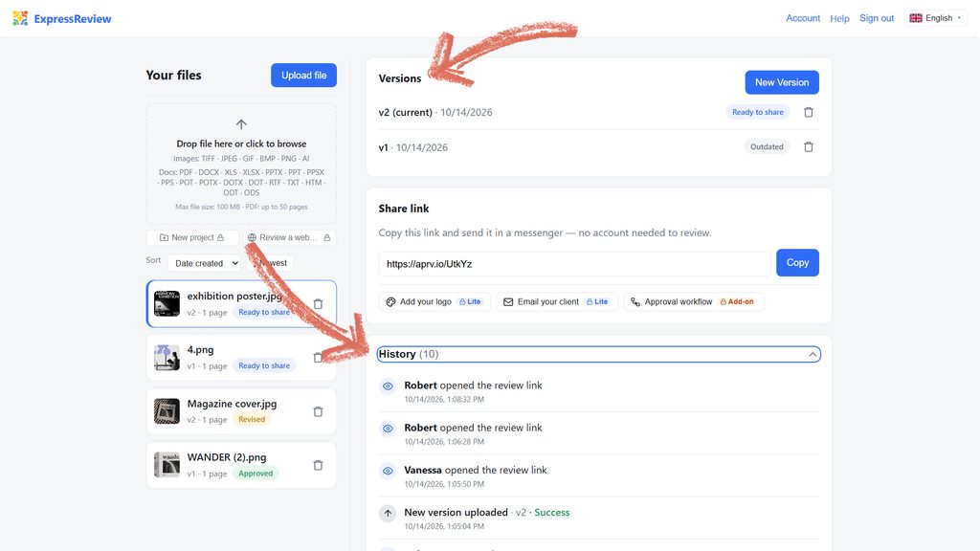Click the Approved badge on WANDER (2).png
The height and width of the screenshot is (551, 980).
pos(256,473)
